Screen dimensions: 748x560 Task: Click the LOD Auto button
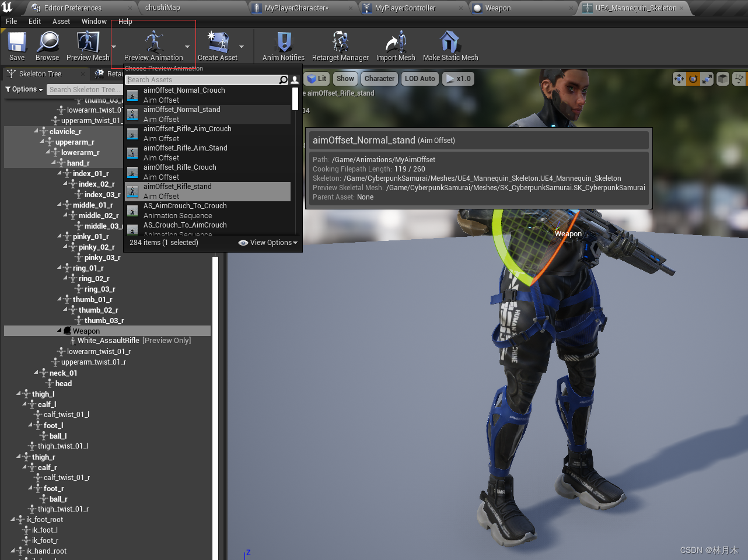click(x=420, y=79)
